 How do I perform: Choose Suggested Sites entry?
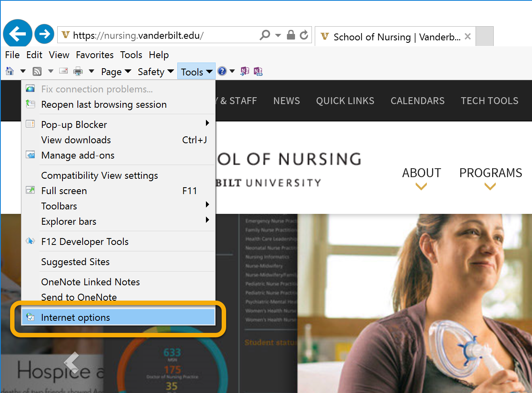118,262
